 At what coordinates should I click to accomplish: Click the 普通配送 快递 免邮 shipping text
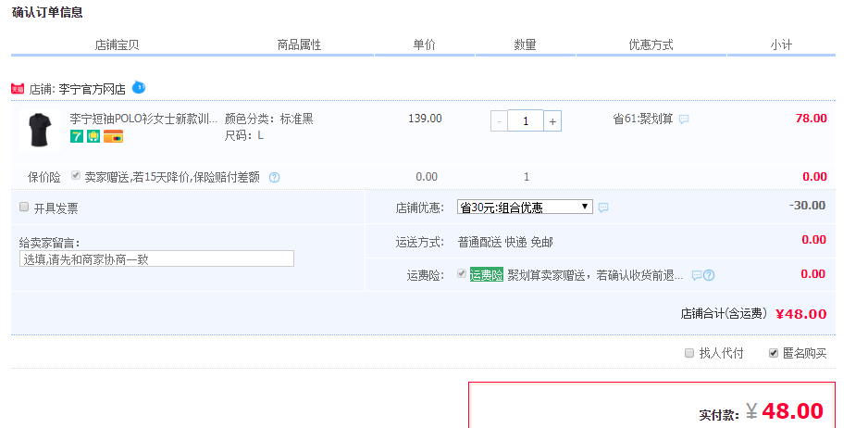coord(505,243)
